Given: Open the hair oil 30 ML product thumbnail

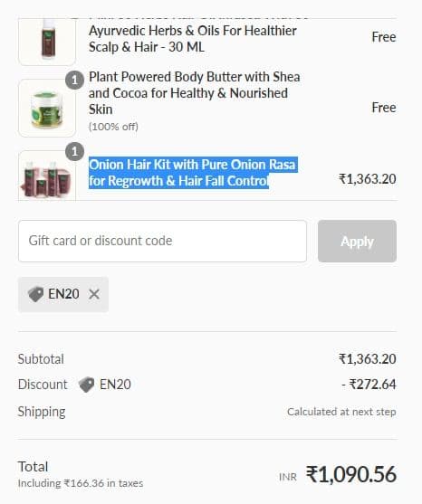Looking at the screenshot, I should click(47, 42).
